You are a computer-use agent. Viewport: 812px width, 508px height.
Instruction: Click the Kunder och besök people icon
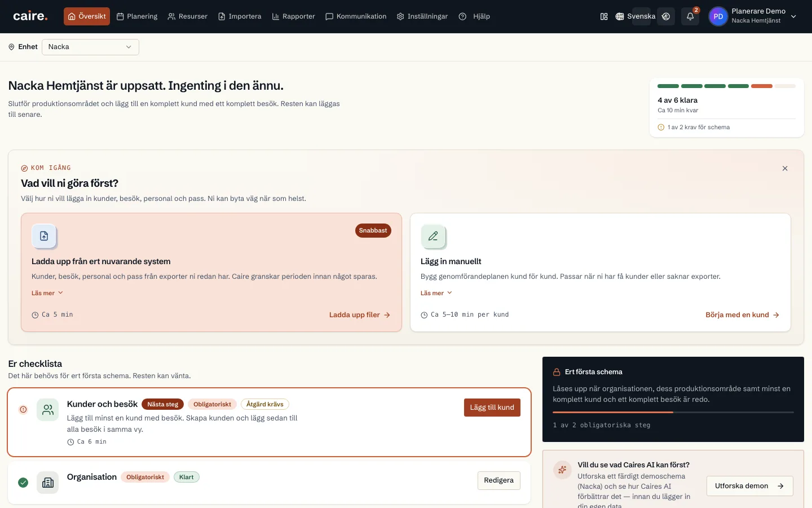tap(48, 410)
